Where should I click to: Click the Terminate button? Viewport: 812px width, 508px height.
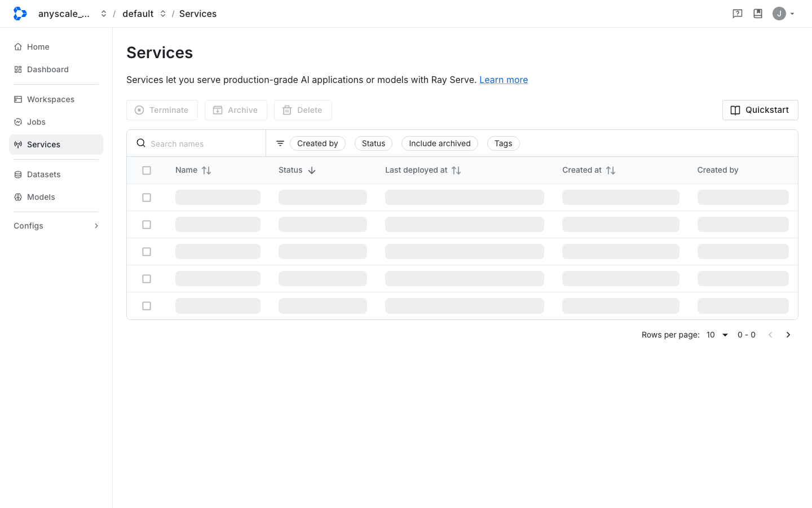(162, 110)
